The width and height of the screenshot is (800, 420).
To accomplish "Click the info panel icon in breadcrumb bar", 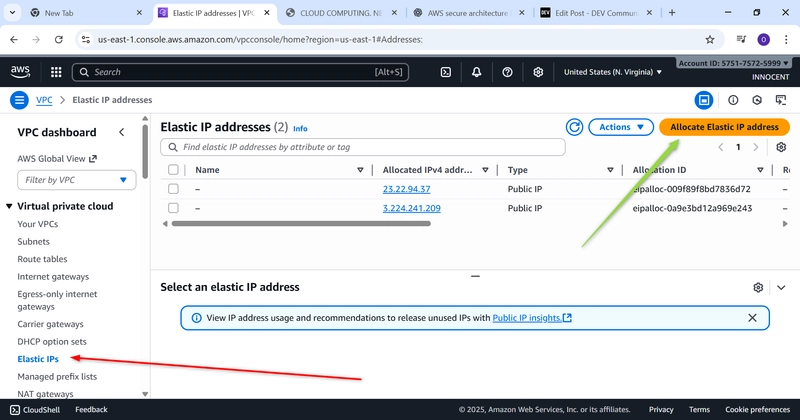I will pyautogui.click(x=733, y=100).
